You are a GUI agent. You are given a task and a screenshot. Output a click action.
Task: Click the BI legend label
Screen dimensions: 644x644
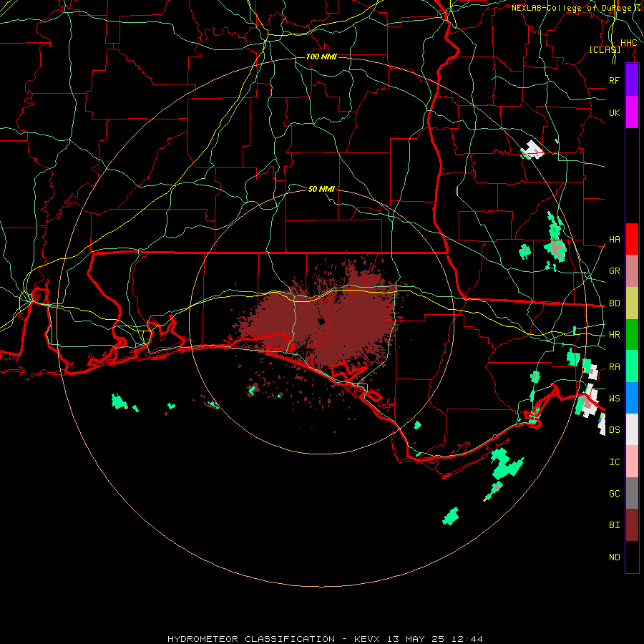tap(614, 525)
